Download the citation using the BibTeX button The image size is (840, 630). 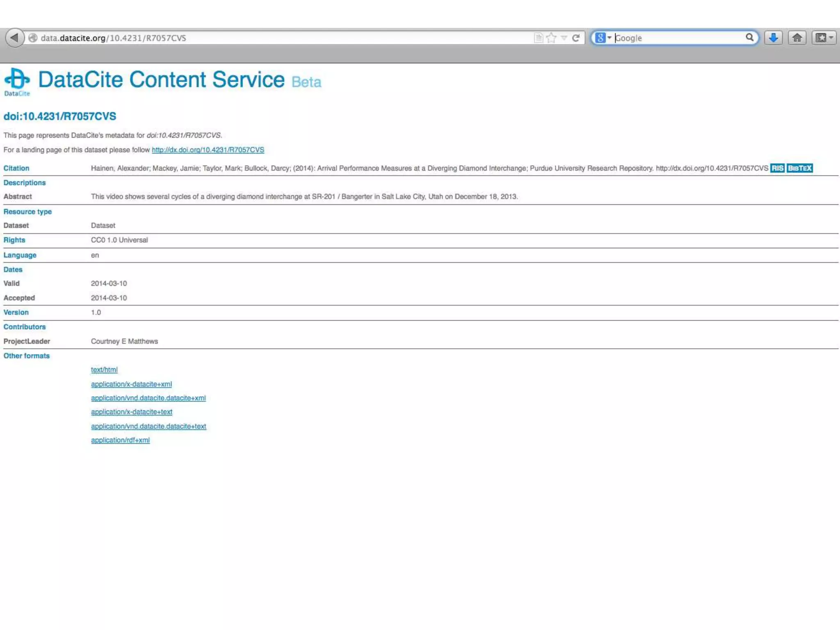tap(799, 168)
